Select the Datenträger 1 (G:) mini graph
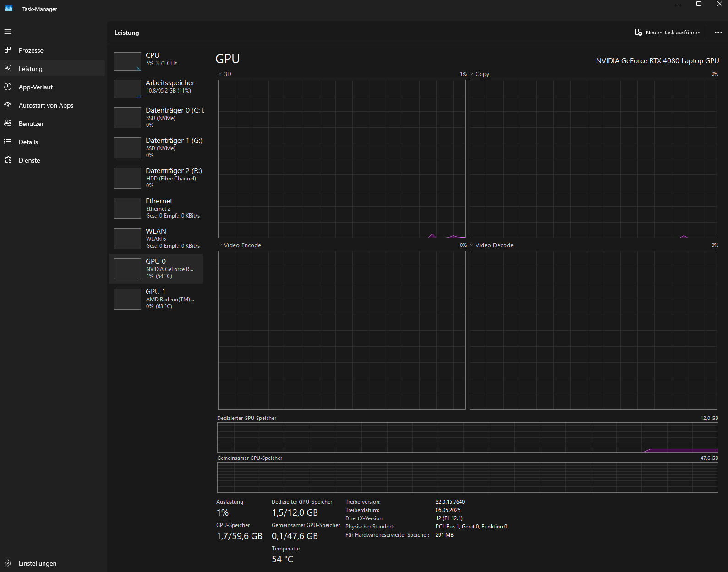The image size is (728, 572). tap(127, 148)
